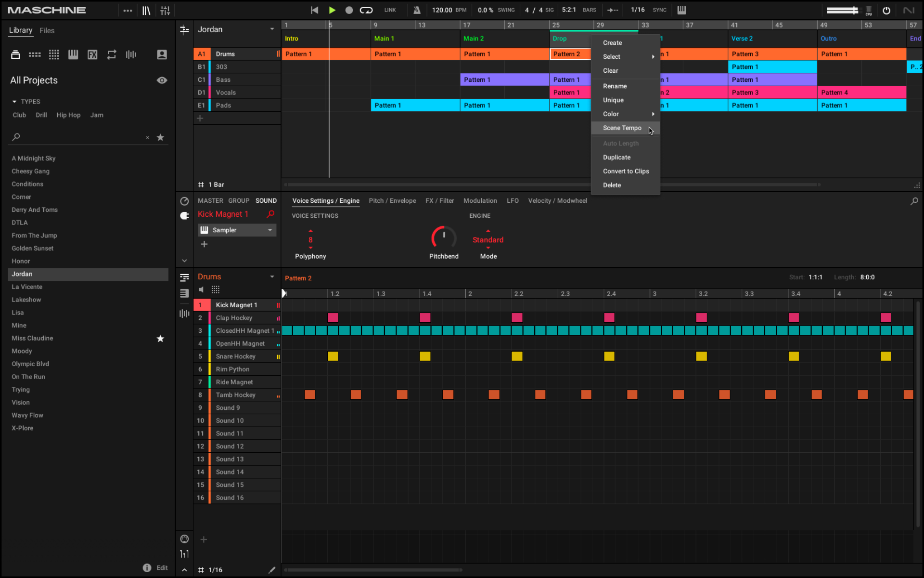
Task: Toggle the eye icon next to All Projects
Action: (162, 80)
